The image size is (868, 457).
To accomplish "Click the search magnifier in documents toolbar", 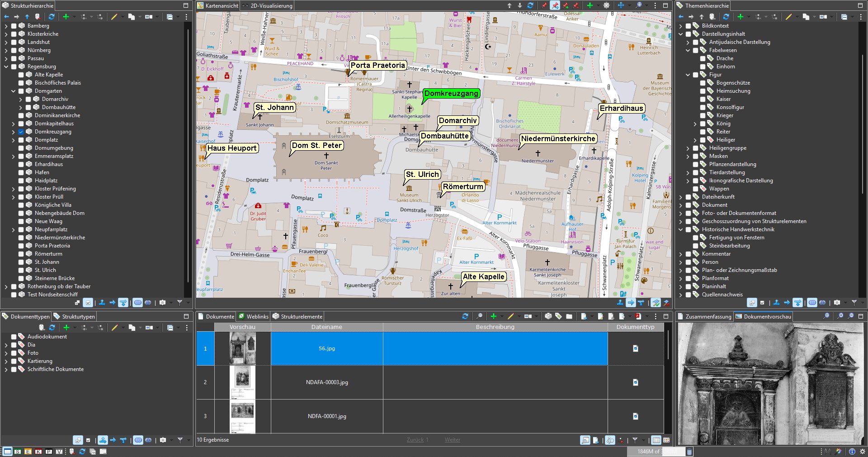I will (479, 316).
